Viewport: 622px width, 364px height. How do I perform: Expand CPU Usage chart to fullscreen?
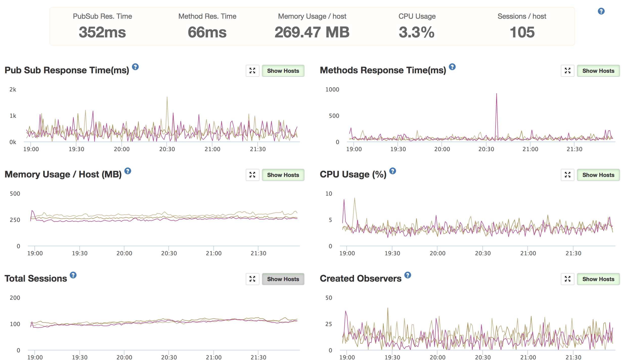coord(568,175)
